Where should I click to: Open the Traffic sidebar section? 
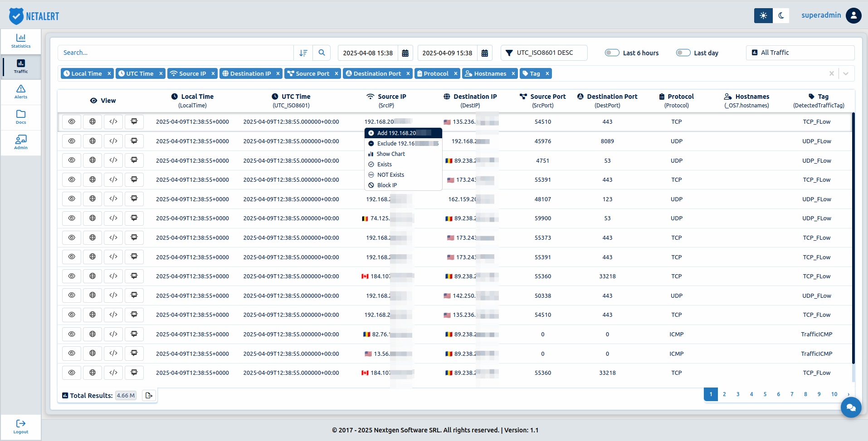coord(21,66)
